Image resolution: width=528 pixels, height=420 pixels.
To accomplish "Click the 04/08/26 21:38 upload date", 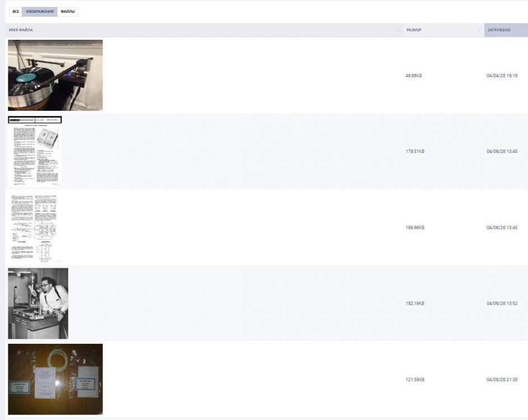I will [502, 380].
